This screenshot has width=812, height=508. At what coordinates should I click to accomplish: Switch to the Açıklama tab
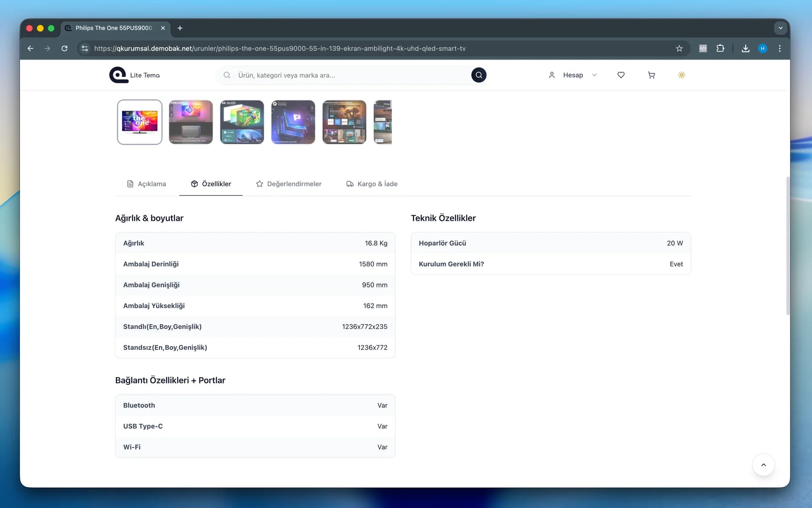point(146,184)
